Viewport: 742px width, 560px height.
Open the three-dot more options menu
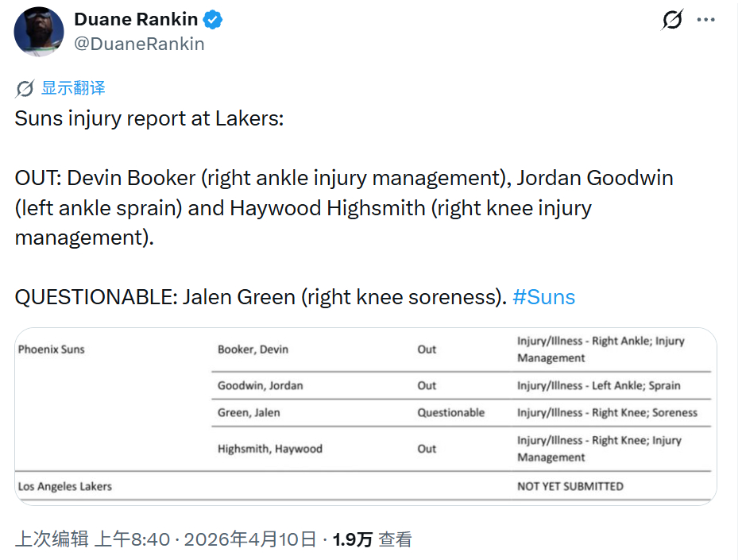[x=705, y=21]
